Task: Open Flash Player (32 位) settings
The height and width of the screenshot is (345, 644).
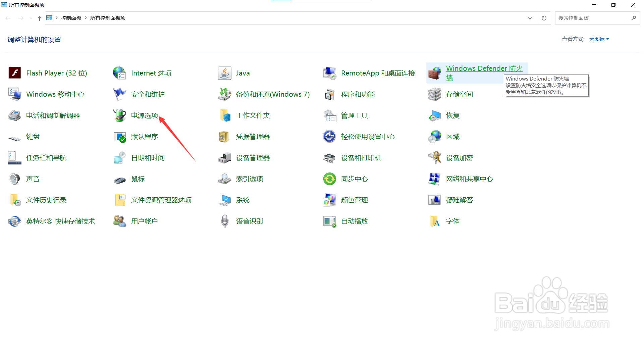Action: point(56,73)
